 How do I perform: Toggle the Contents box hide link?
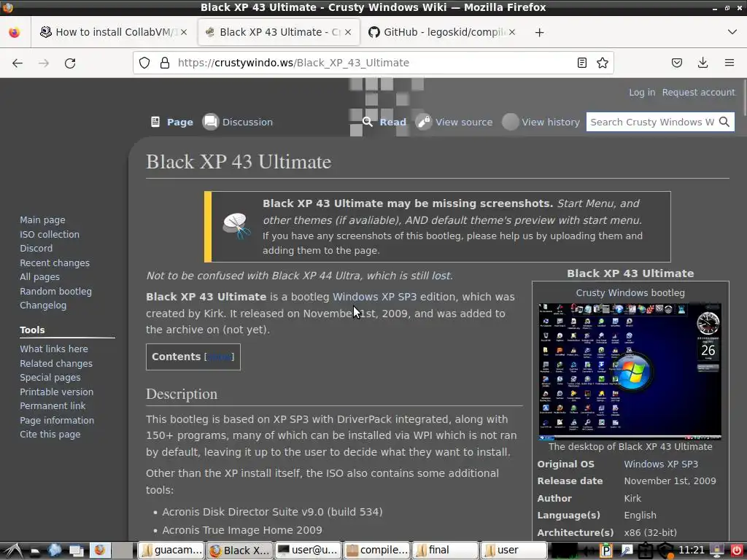[220, 357]
